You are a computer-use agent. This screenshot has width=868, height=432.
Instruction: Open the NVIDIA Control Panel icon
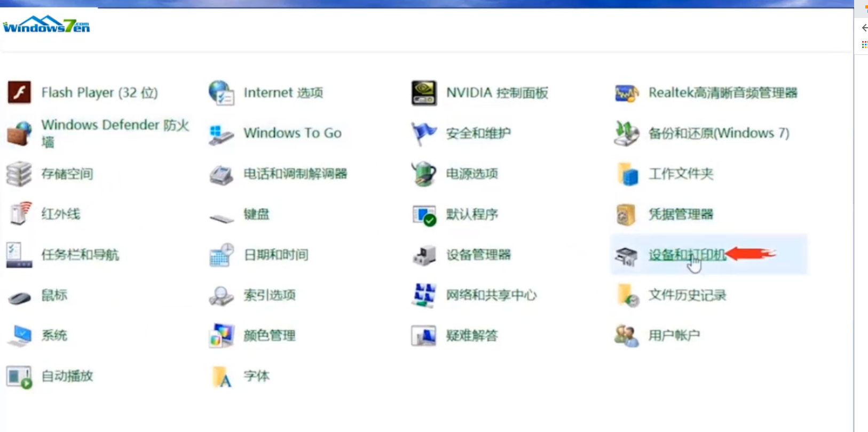(424, 93)
